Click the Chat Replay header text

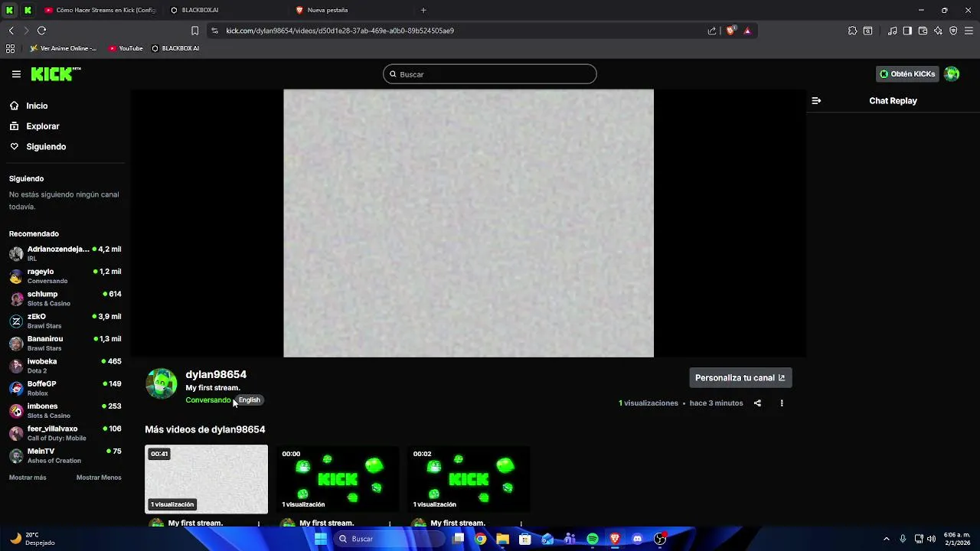[x=893, y=101]
